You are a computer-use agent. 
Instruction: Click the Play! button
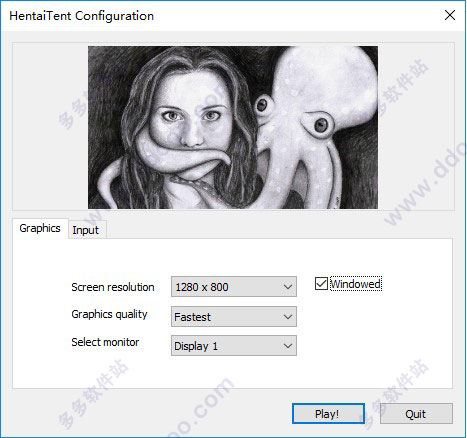pos(328,414)
